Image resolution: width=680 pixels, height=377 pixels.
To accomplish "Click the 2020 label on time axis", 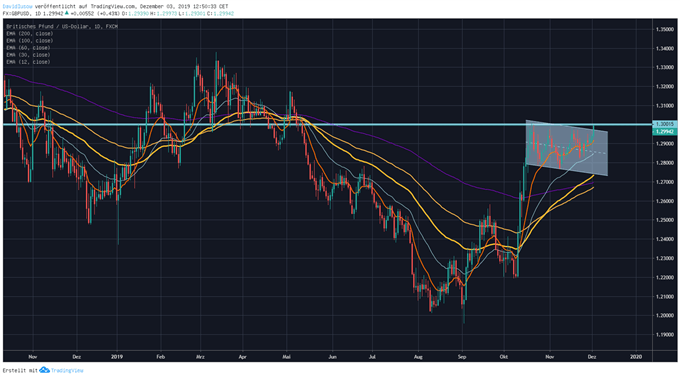I will [x=635, y=357].
